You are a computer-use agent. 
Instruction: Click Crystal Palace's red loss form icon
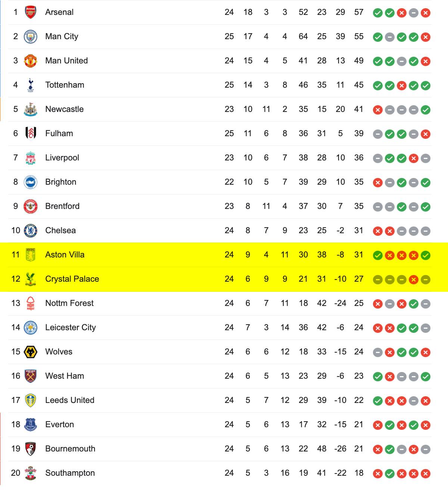coord(414,280)
